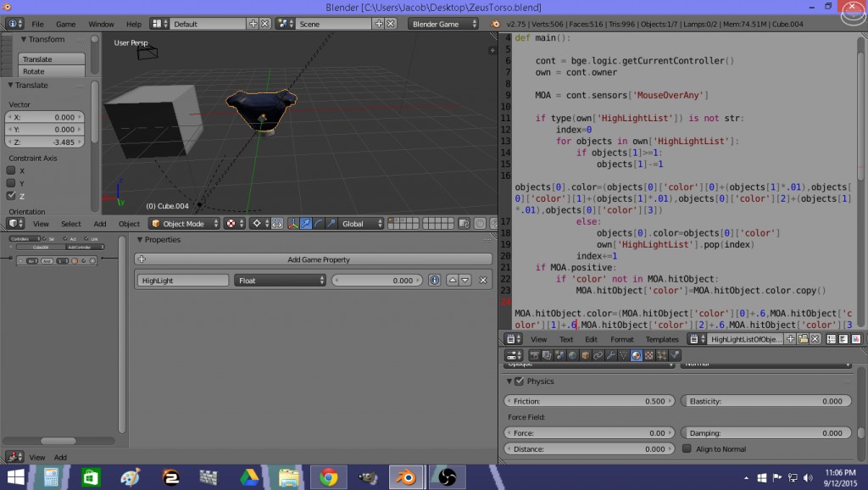
Task: Enable Align to Normal option
Action: (687, 449)
